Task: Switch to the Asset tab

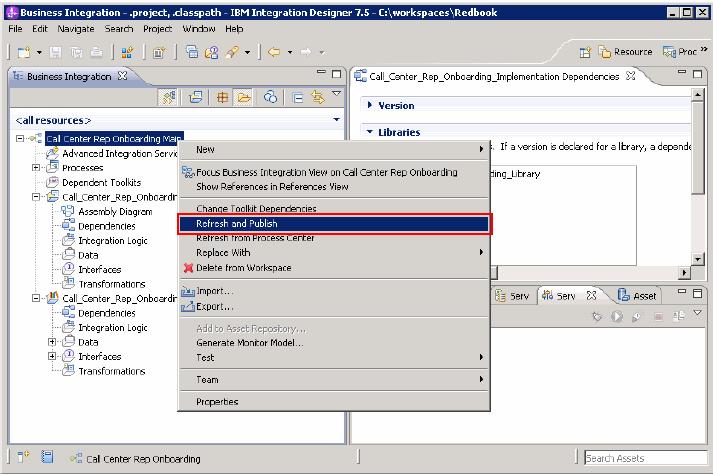Action: point(637,296)
